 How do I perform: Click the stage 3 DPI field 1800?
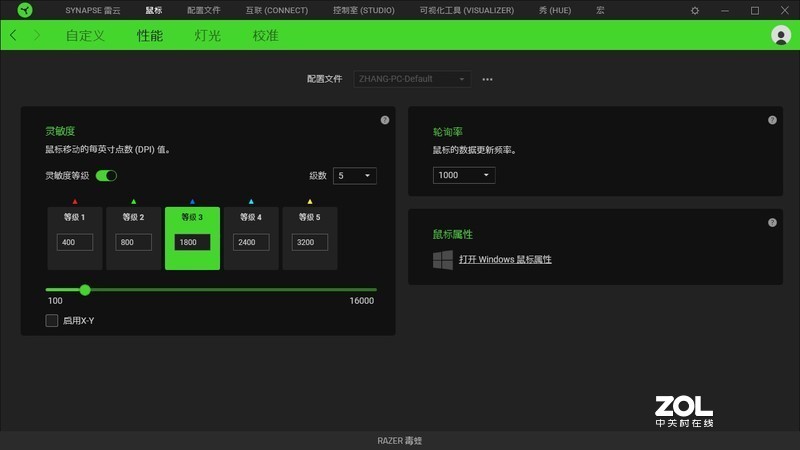click(x=192, y=242)
